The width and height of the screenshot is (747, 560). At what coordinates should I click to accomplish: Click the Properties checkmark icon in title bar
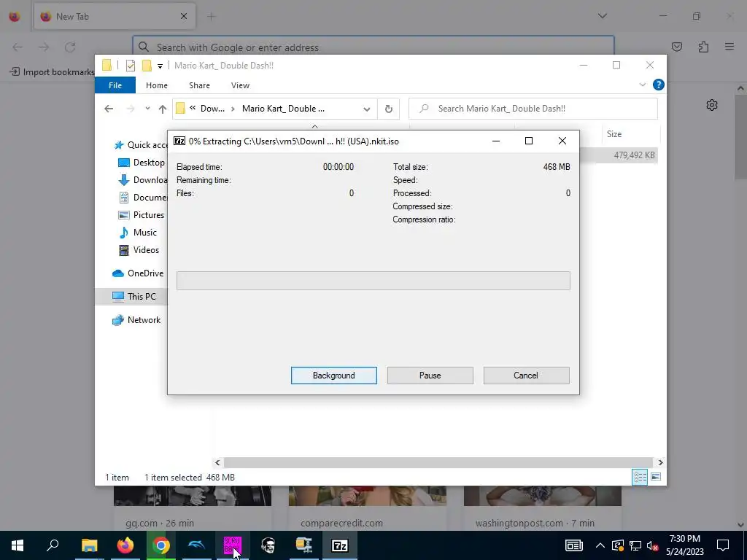coord(130,66)
